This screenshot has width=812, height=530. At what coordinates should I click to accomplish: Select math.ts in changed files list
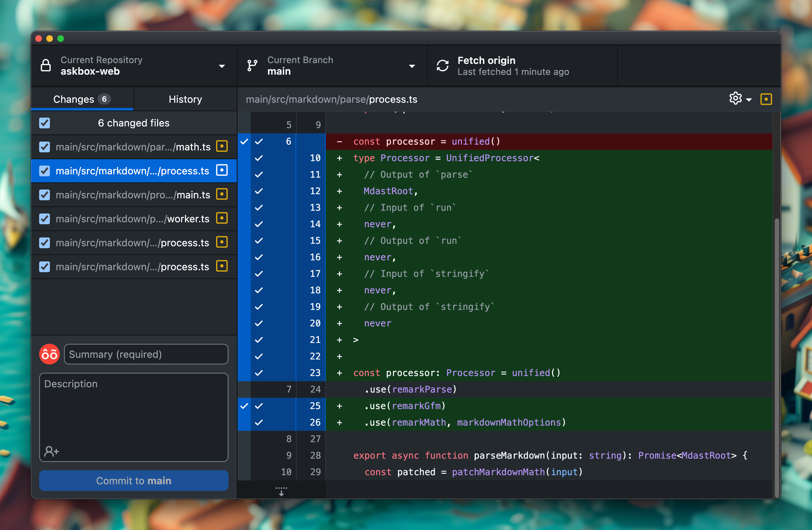click(134, 147)
